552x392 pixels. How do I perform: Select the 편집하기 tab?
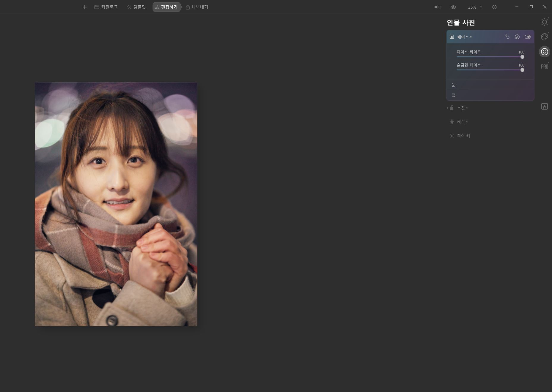[166, 7]
